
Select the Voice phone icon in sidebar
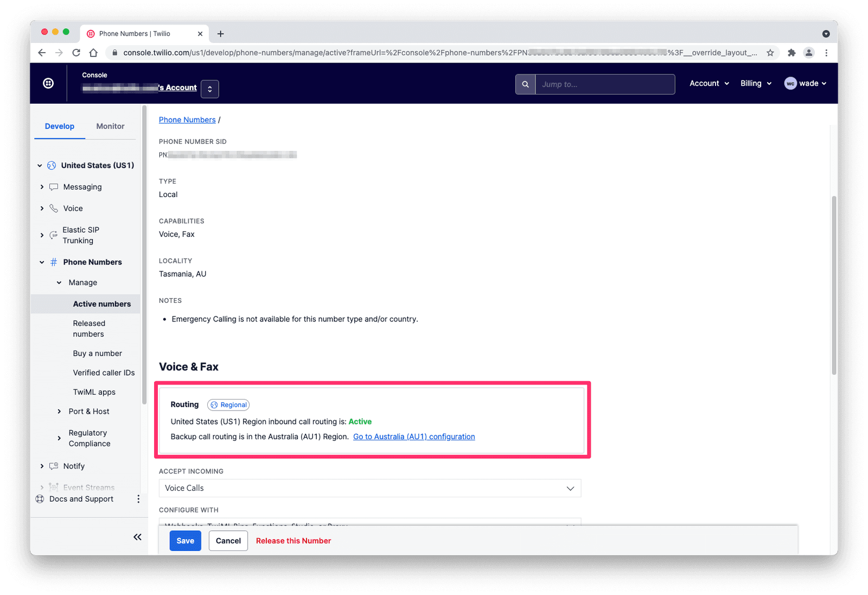53,208
